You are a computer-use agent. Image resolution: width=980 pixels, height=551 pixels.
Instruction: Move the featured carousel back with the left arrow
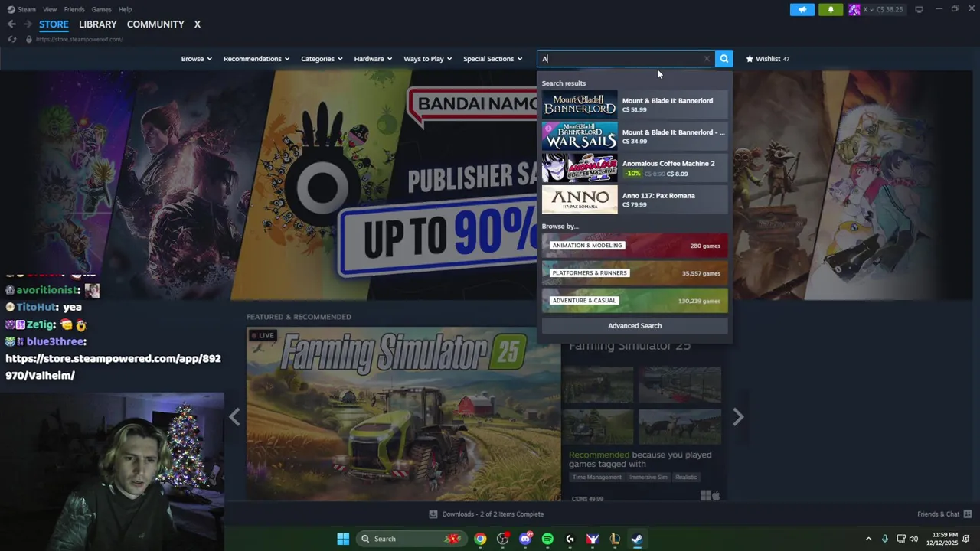(234, 417)
